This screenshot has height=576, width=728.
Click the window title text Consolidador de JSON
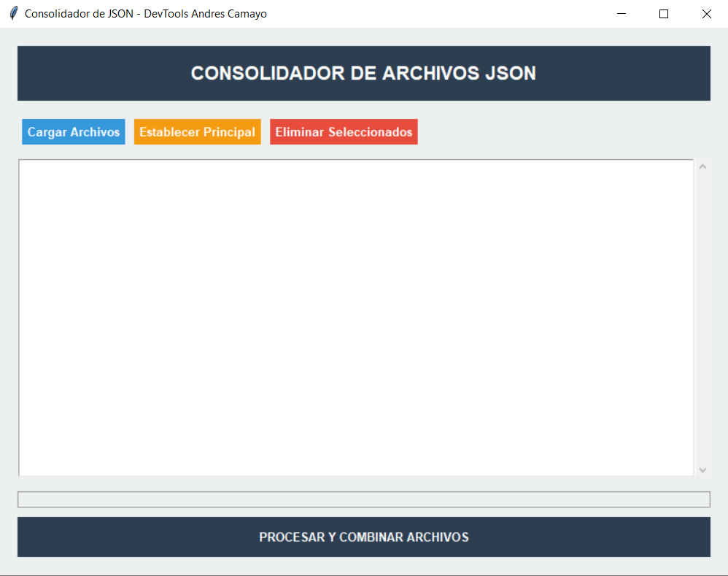tap(145, 14)
